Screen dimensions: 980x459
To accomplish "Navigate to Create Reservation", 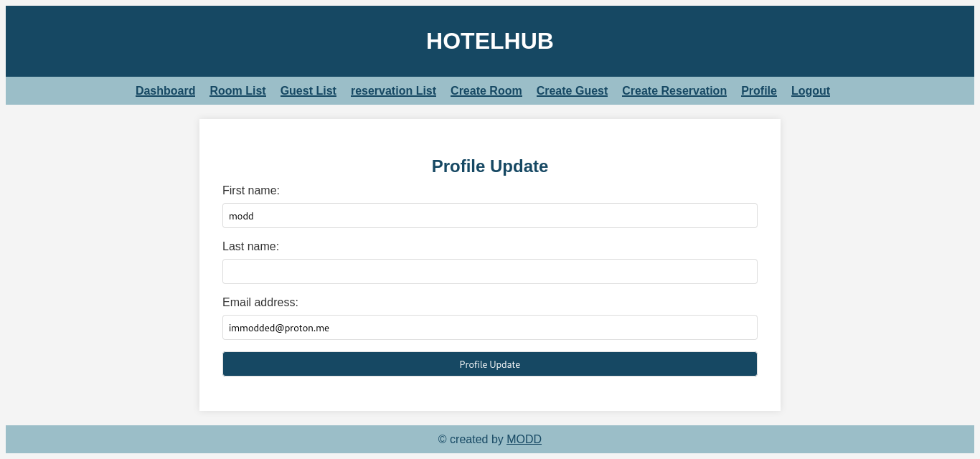I will coord(674,91).
